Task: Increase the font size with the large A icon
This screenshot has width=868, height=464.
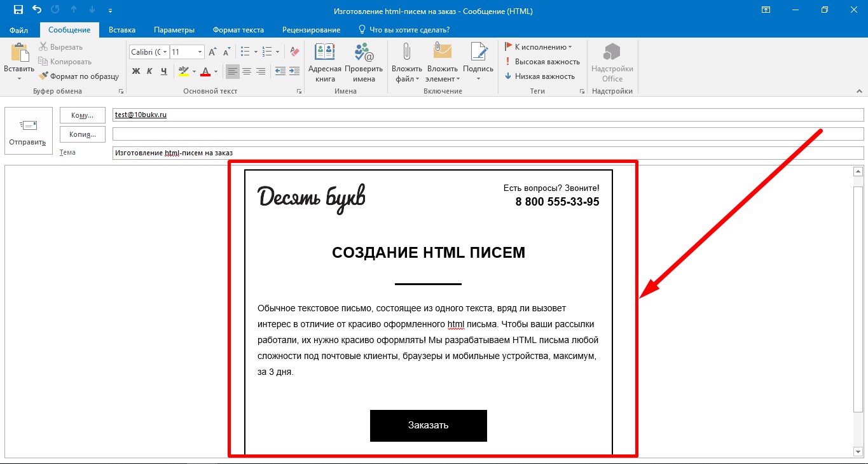Action: [x=212, y=52]
